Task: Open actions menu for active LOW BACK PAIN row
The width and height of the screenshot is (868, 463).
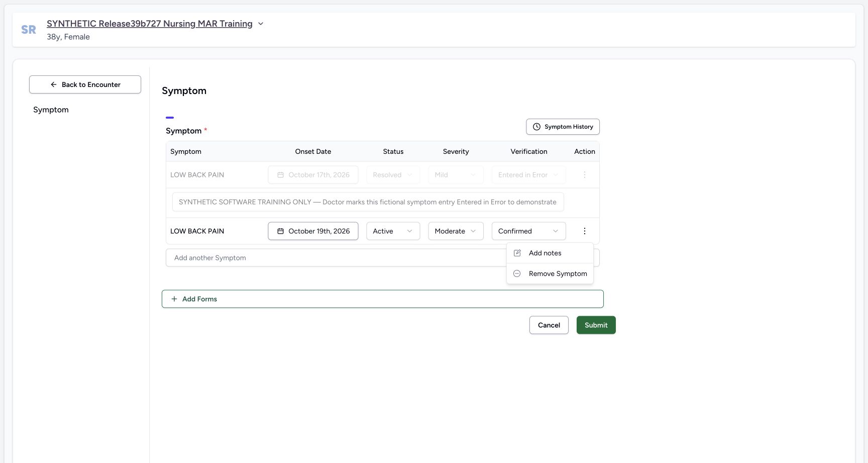Action: (x=584, y=231)
